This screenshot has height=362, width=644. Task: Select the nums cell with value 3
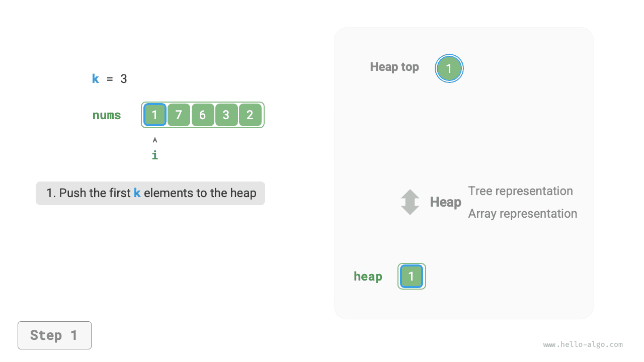coord(226,115)
